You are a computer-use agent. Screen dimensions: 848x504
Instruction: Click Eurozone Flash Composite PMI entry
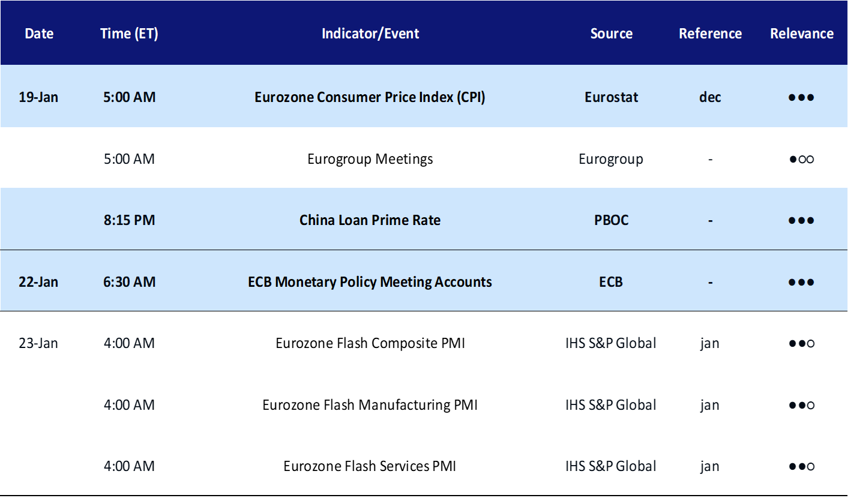coord(370,343)
